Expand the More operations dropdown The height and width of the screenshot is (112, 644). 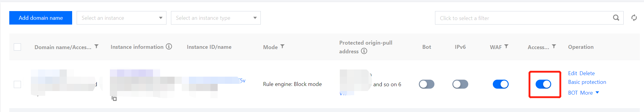pos(590,93)
